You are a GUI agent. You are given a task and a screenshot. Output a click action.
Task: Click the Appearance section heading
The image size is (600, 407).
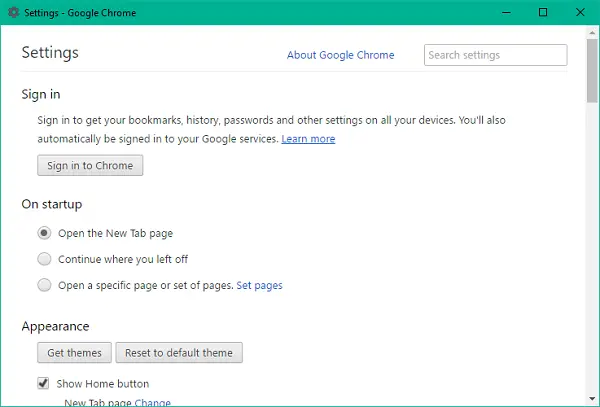coord(55,326)
